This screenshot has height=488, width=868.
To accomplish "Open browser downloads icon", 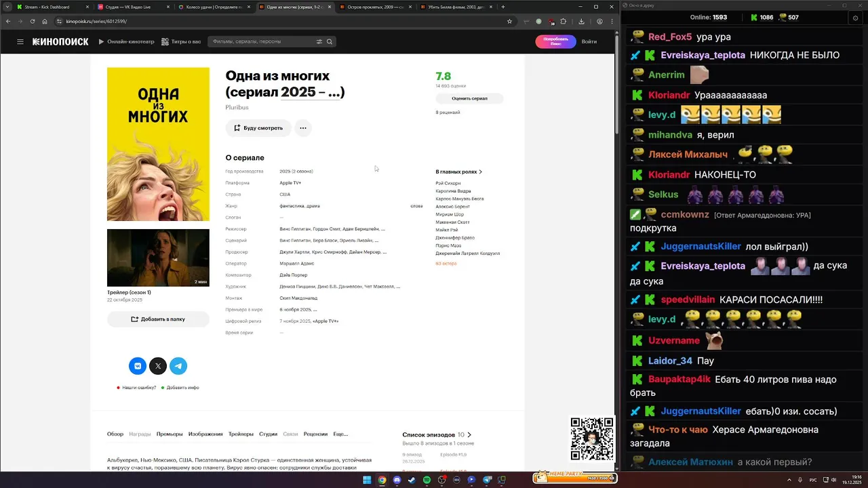I will click(581, 21).
